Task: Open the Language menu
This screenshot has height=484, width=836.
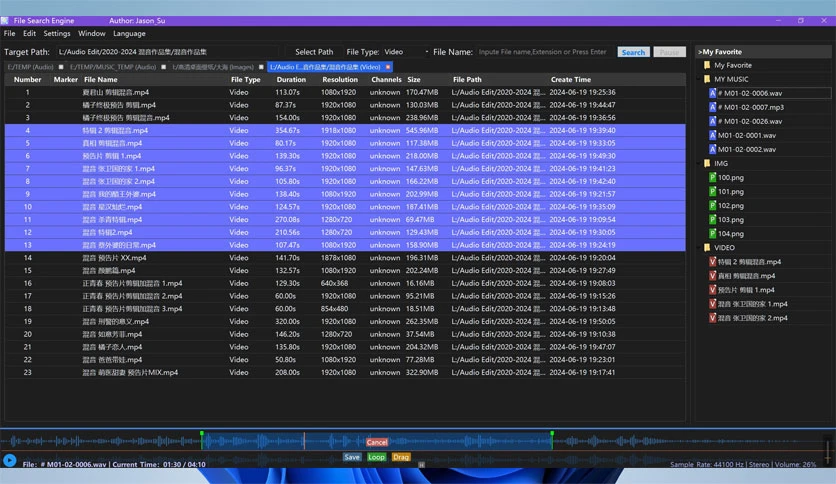Action: (x=129, y=34)
